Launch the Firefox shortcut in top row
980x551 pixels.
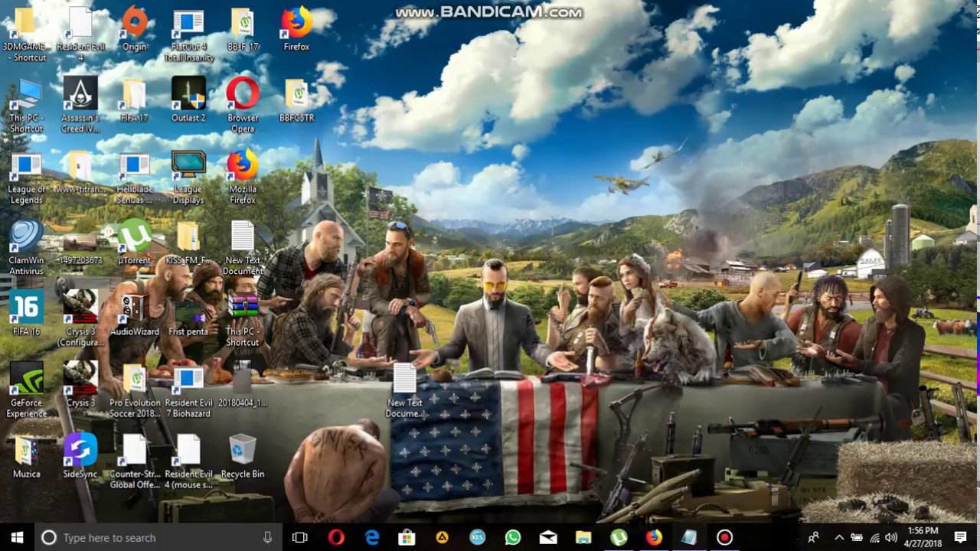pyautogui.click(x=296, y=29)
